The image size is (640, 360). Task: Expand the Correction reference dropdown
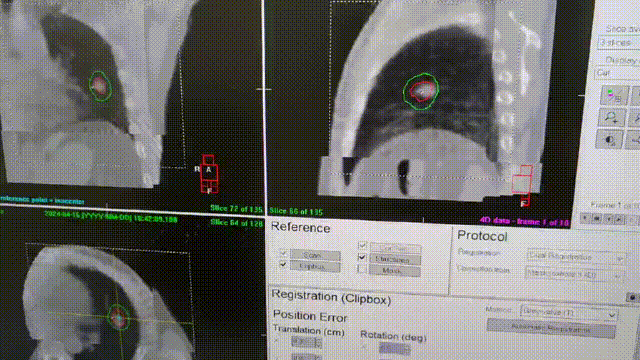(575, 274)
